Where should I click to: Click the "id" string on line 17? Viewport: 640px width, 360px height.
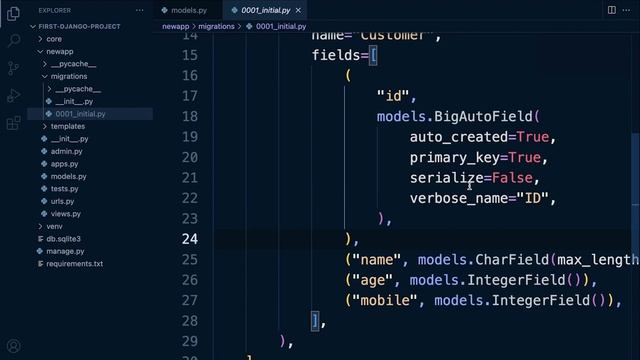[393, 96]
